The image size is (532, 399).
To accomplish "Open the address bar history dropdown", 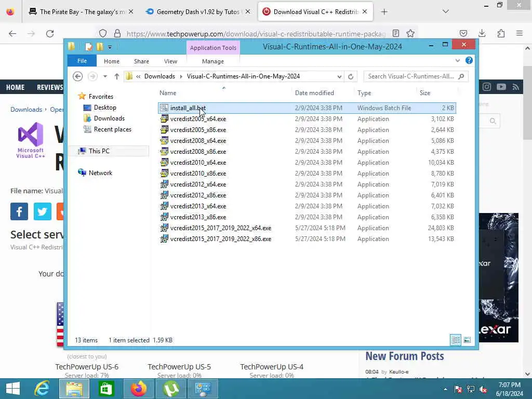I will (x=339, y=77).
